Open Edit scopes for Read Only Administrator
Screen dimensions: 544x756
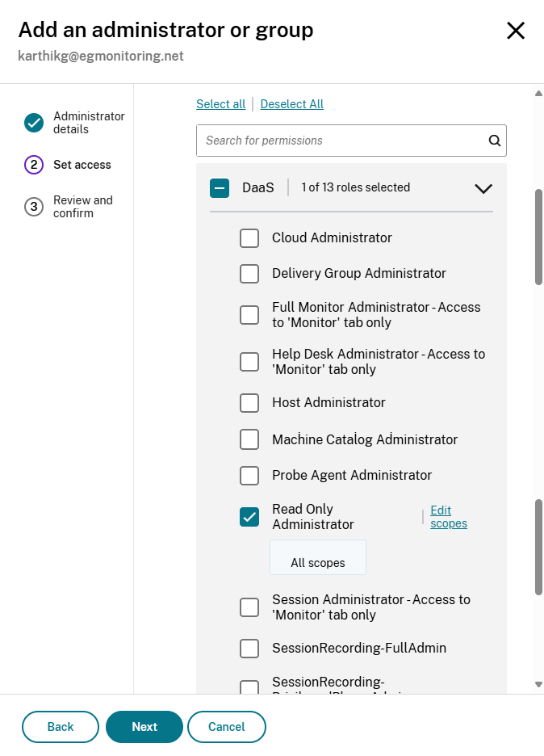point(448,517)
